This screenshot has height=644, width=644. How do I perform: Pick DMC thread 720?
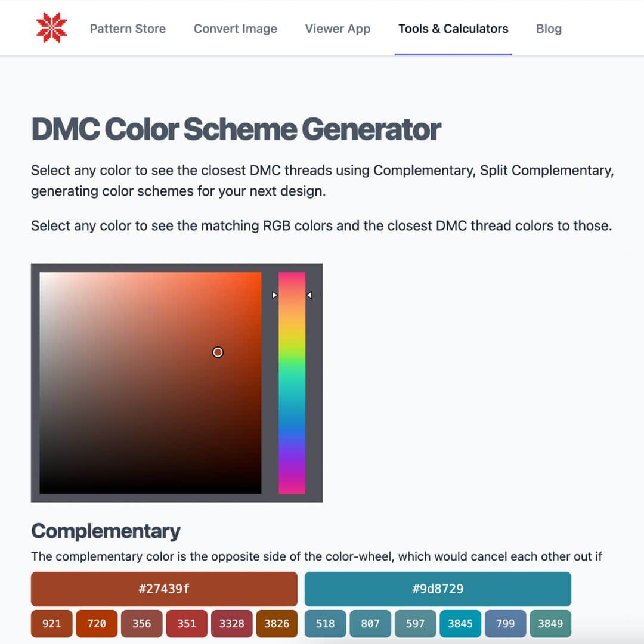point(97,624)
